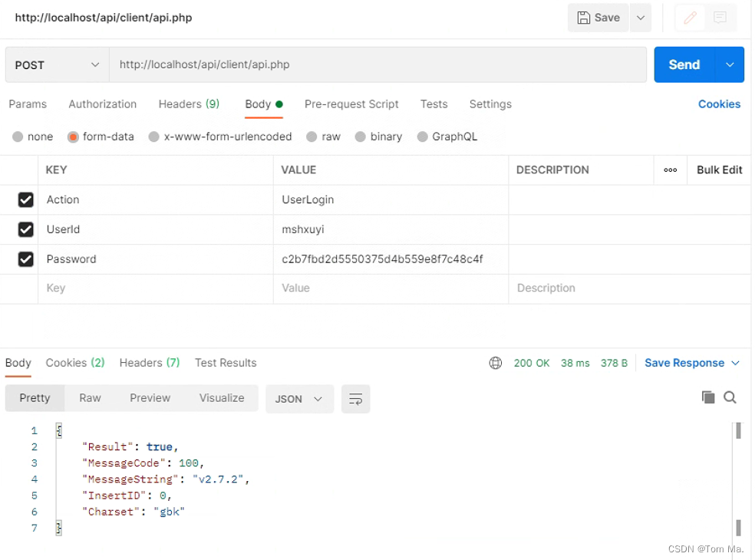The width and height of the screenshot is (755, 560).
Task: Click the blue Send button
Action: tap(684, 64)
